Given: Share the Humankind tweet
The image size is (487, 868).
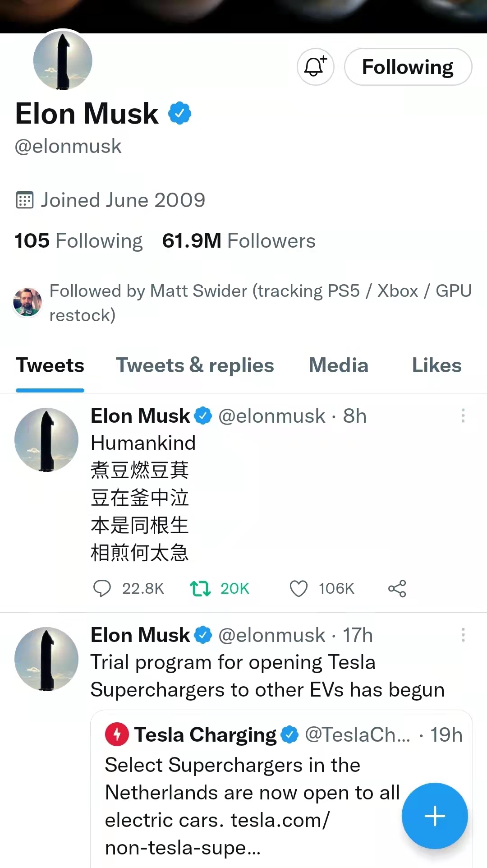Looking at the screenshot, I should [397, 588].
